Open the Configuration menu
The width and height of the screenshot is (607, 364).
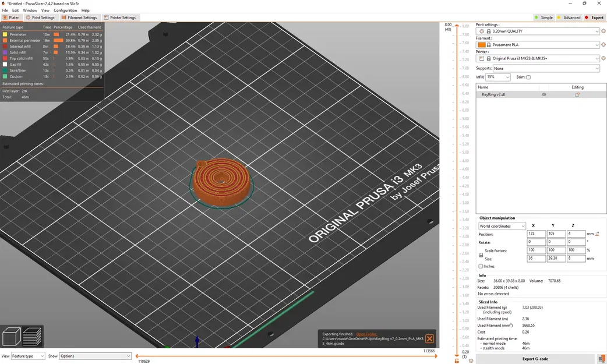coord(65,10)
